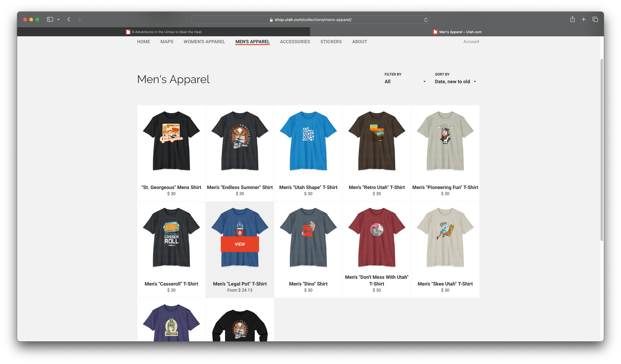Open the Endless Summer shirt image
The image size is (621, 364).
pyautogui.click(x=240, y=141)
